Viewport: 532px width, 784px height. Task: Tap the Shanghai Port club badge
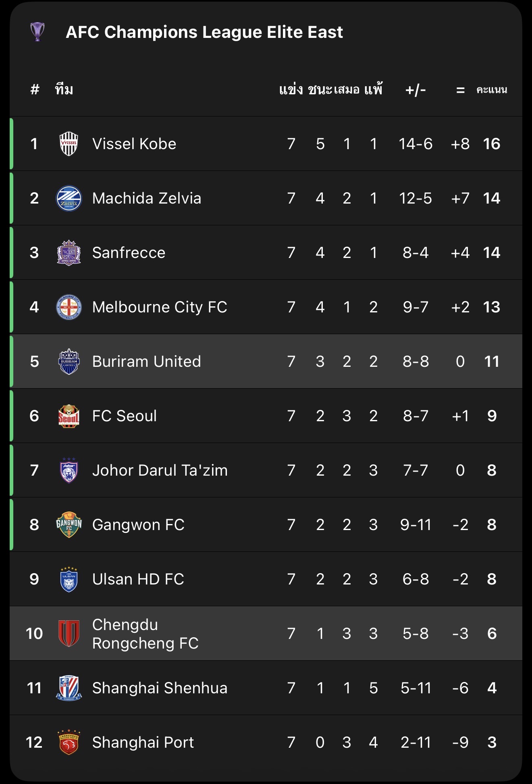(x=69, y=742)
